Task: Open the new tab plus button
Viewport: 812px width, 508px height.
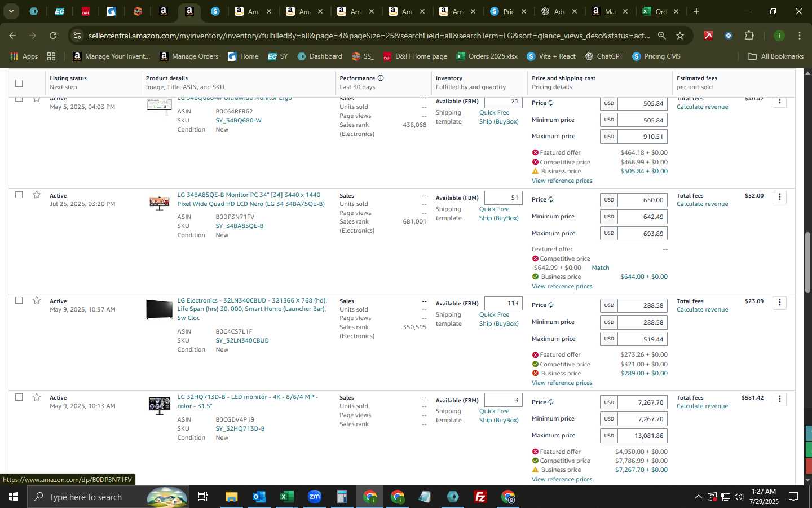Action: pyautogui.click(x=696, y=11)
